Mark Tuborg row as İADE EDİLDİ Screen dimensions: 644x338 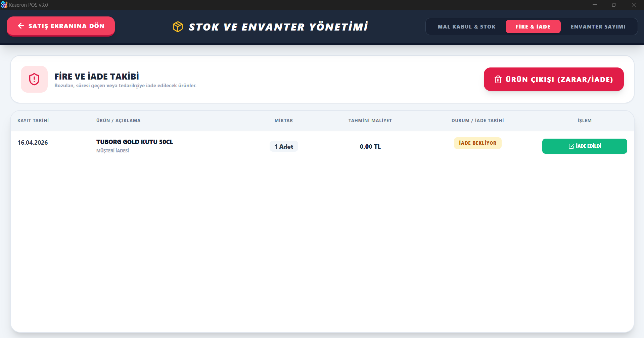point(584,146)
